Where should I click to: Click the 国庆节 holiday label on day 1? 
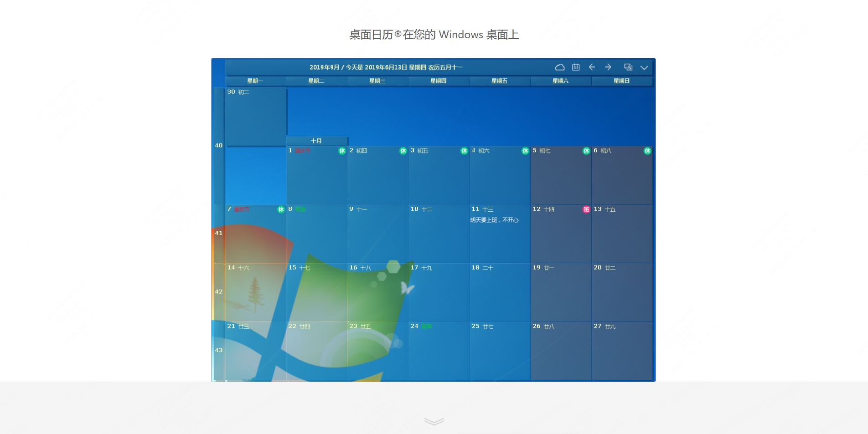[303, 151]
